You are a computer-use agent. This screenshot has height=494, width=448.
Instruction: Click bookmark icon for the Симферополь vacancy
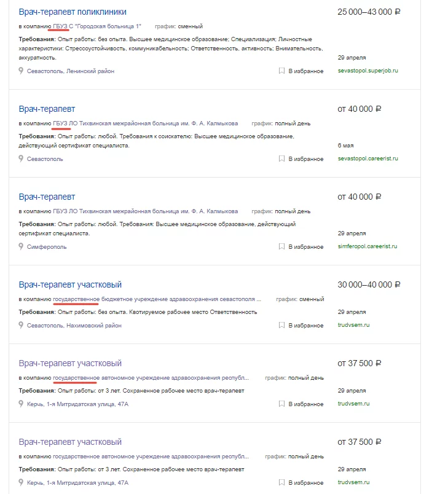click(x=281, y=247)
